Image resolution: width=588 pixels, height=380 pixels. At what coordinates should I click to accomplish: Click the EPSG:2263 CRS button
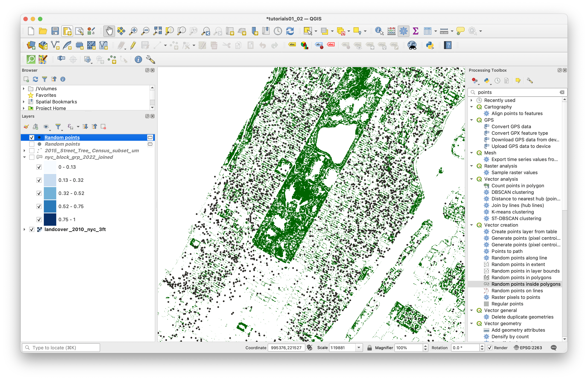528,348
